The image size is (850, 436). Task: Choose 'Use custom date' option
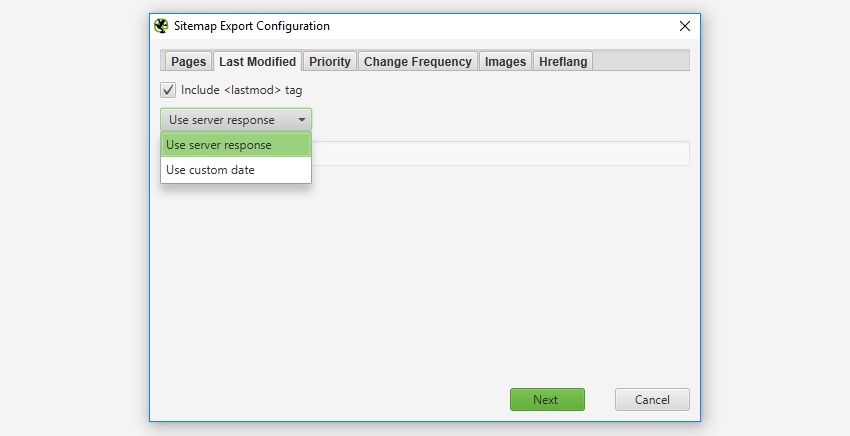click(x=236, y=170)
